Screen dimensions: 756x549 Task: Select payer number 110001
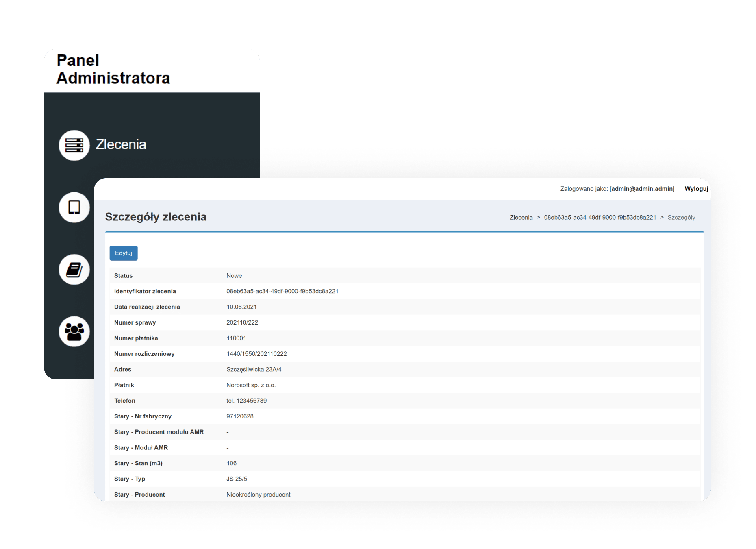click(236, 338)
